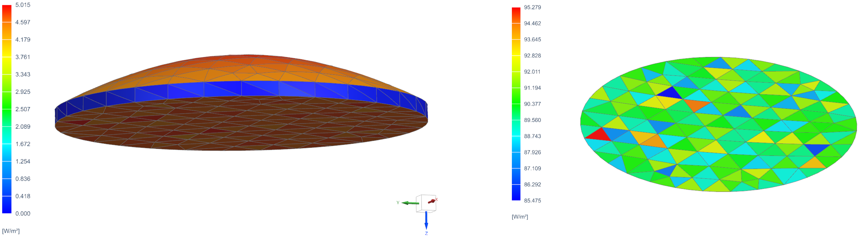Click the [W/m²] unit label under the right legend

[x=520, y=217]
